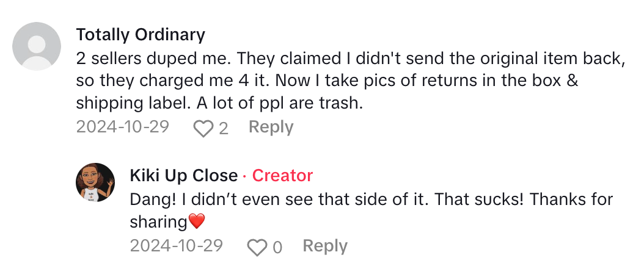Click the 2024-10-29 date under the creator reply

pyautogui.click(x=176, y=246)
